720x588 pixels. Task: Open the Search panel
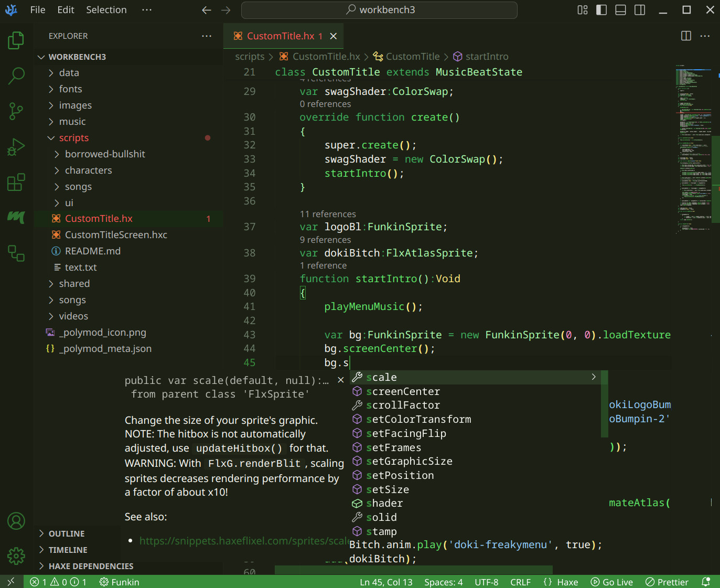tap(16, 76)
